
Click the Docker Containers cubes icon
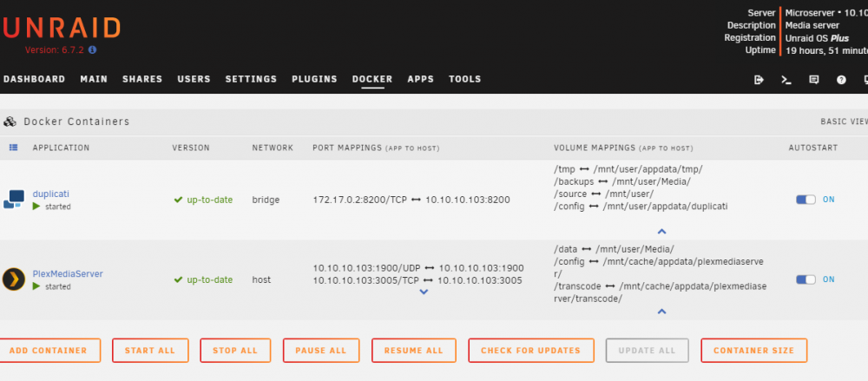pyautogui.click(x=10, y=122)
